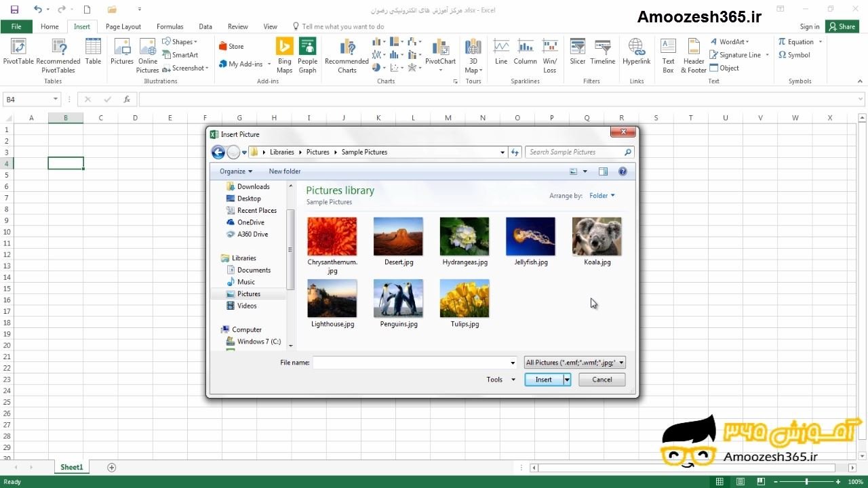Open the Equation dropdown arrow
The image size is (868, 488).
coord(821,42)
